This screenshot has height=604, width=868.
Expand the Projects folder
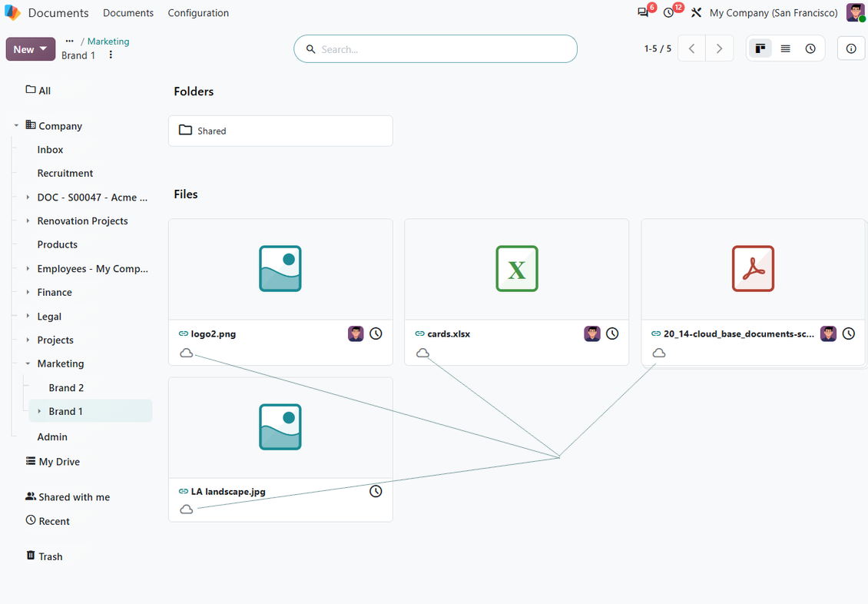tap(28, 340)
